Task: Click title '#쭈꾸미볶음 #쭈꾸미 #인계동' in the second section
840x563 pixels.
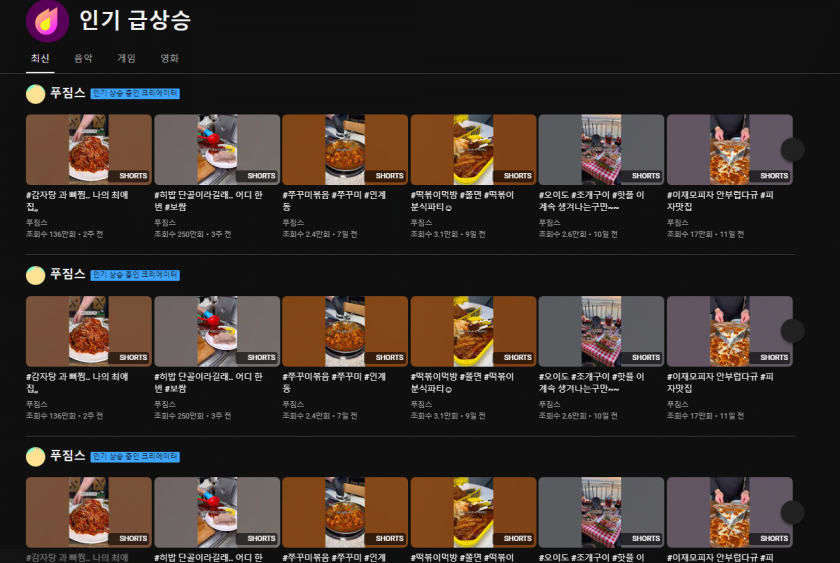Action: (334, 382)
